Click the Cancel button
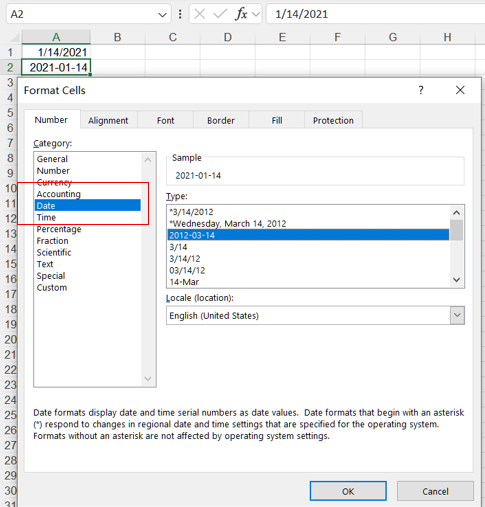The height and width of the screenshot is (507, 485). point(435,491)
